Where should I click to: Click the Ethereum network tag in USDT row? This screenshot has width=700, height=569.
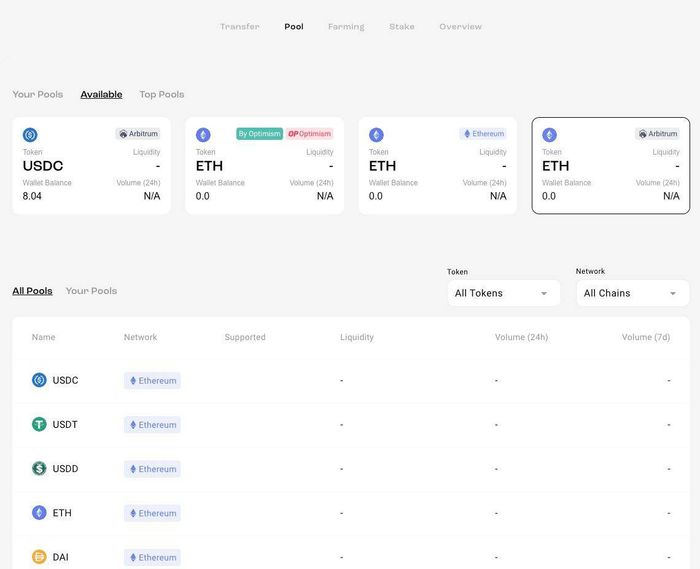tap(152, 425)
